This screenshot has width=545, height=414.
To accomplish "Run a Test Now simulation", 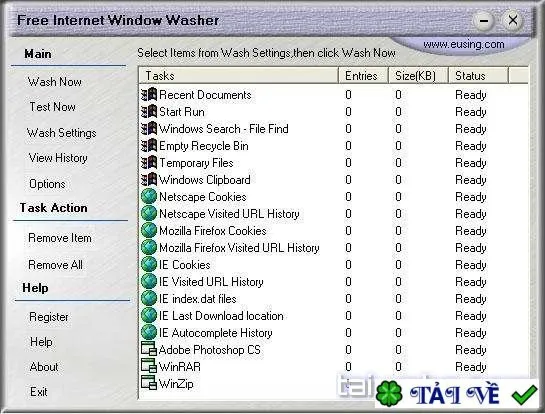I will (52, 107).
